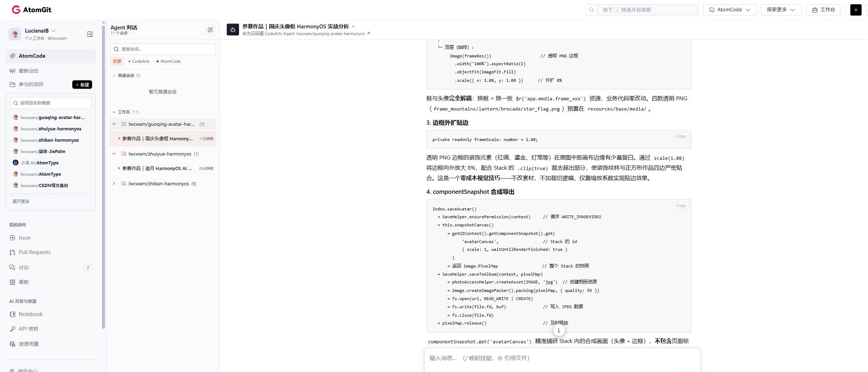The height and width of the screenshot is (372, 868).
Task: Collapse the left sidebar panel icon
Action: tap(90, 34)
